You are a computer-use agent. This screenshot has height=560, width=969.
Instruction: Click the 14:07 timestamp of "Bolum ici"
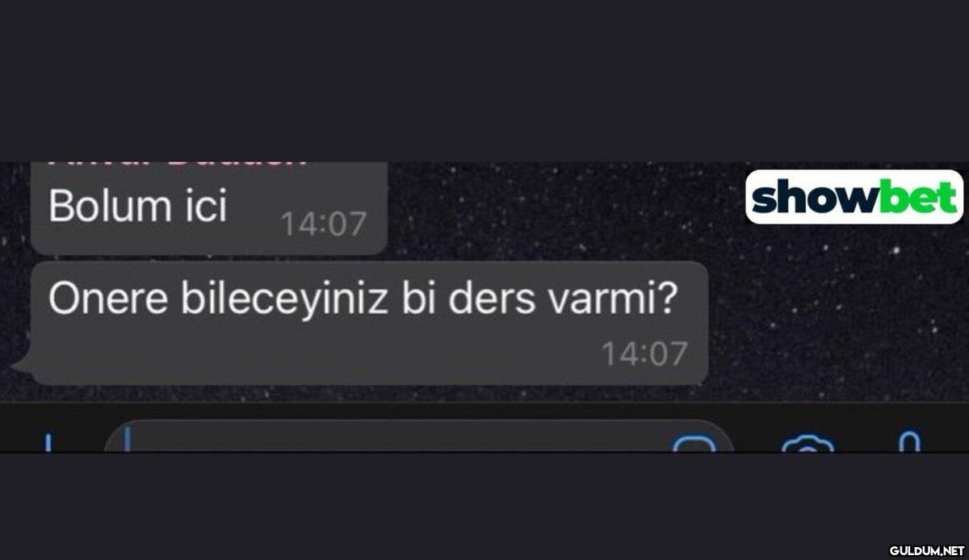click(323, 224)
